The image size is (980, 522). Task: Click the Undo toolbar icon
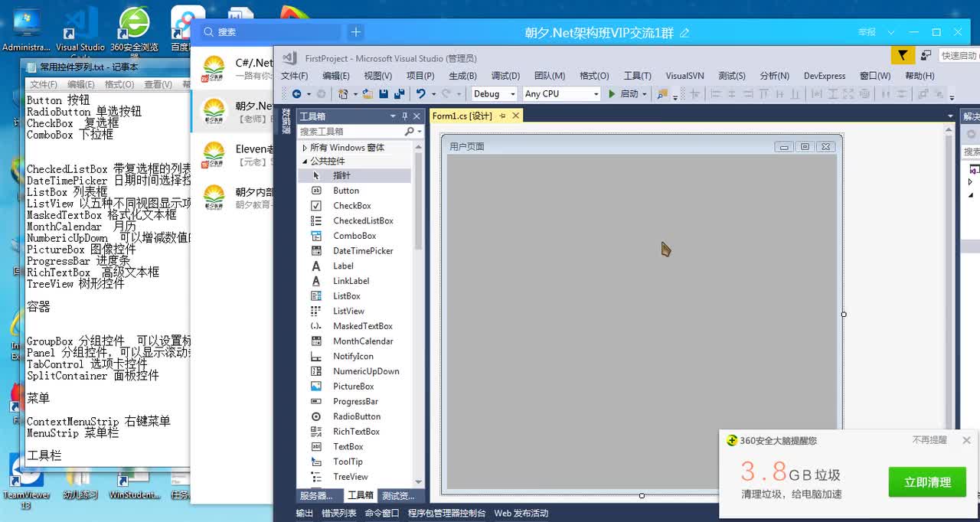pos(420,94)
